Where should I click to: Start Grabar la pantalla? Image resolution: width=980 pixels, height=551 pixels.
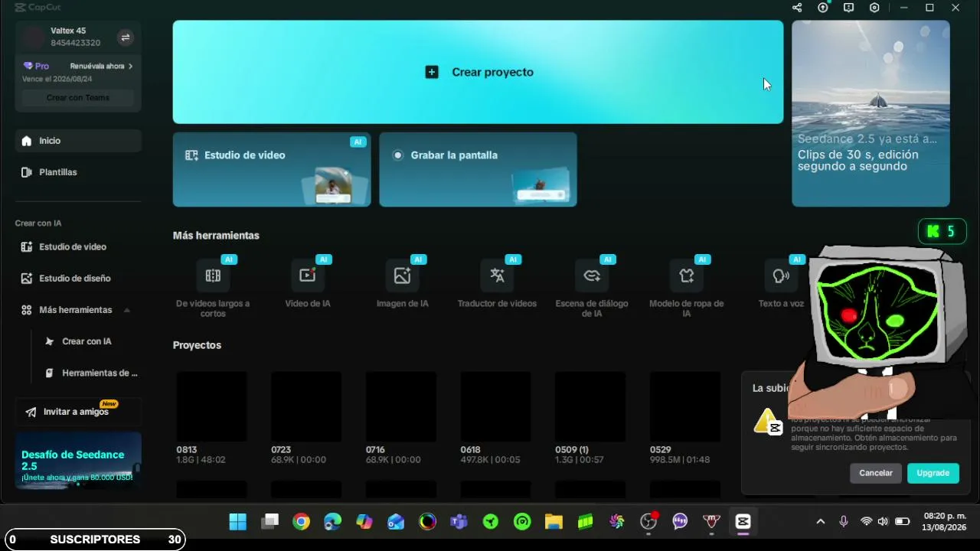coord(478,169)
